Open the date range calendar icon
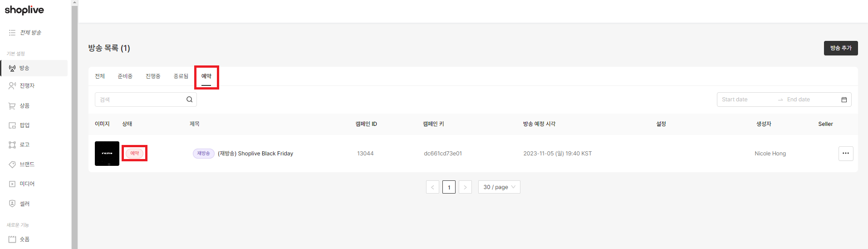The height and width of the screenshot is (249, 868). click(844, 100)
